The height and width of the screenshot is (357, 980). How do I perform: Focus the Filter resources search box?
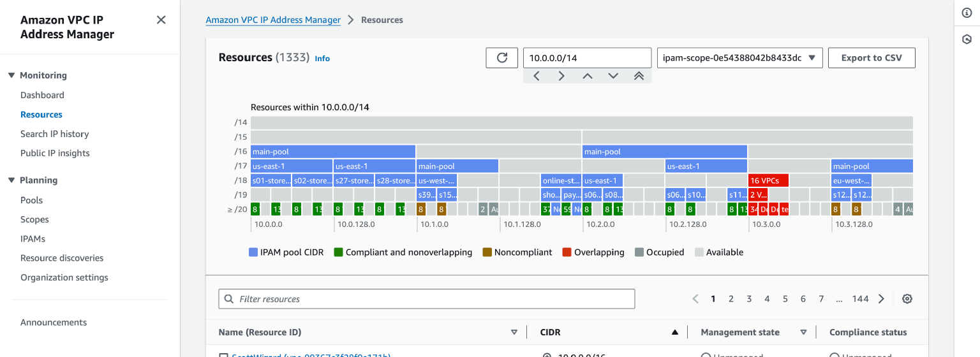pyautogui.click(x=427, y=299)
